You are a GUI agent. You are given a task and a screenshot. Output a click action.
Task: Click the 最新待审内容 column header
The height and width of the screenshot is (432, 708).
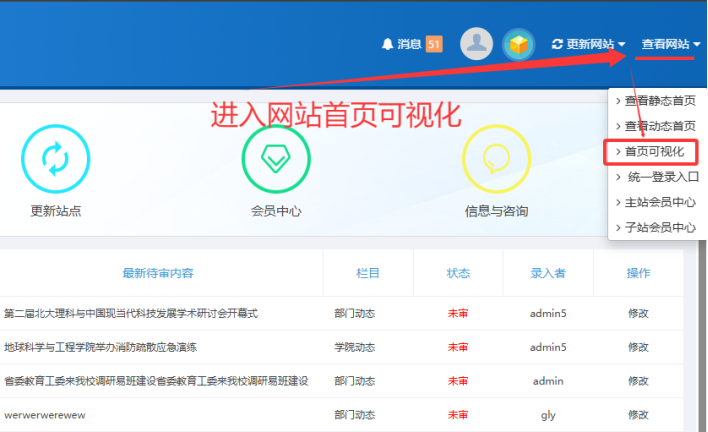158,272
